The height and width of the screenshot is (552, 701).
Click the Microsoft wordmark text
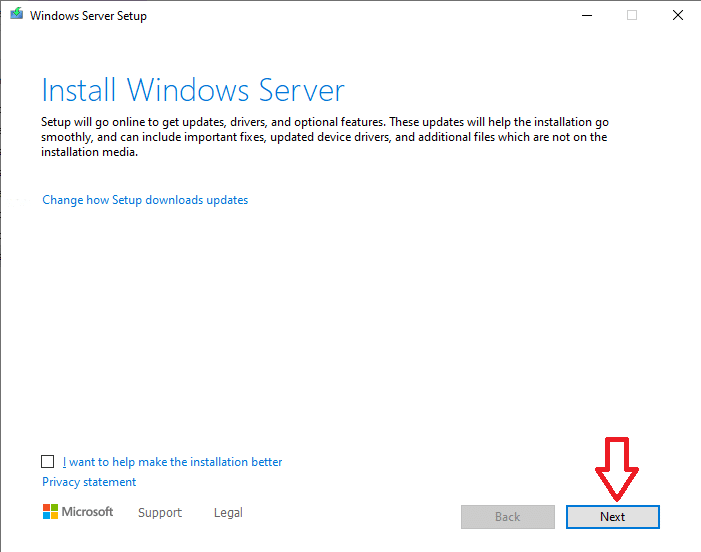[88, 512]
